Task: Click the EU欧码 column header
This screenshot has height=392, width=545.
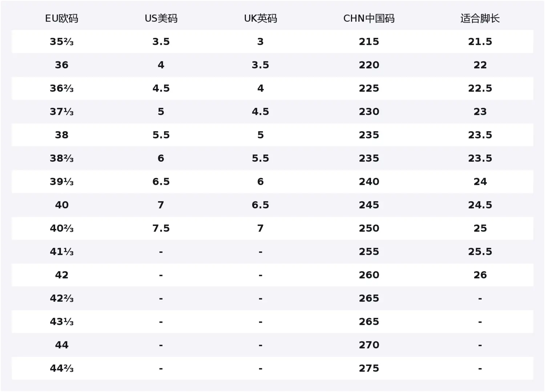Action: (x=61, y=19)
